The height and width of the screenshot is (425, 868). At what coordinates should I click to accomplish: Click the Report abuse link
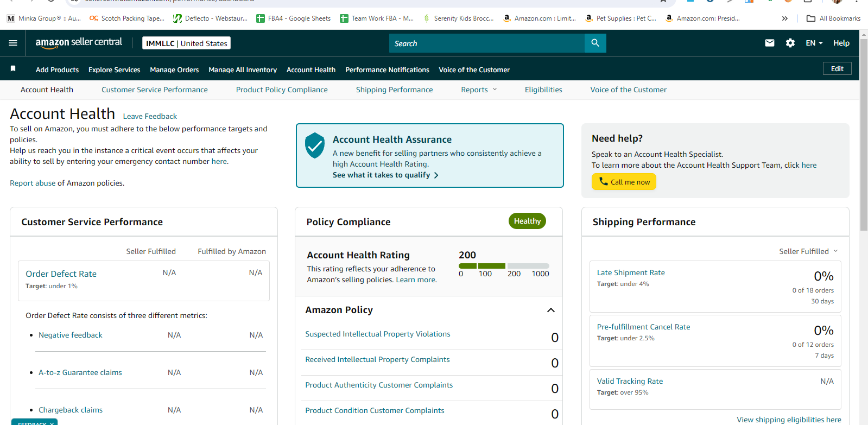pyautogui.click(x=33, y=183)
